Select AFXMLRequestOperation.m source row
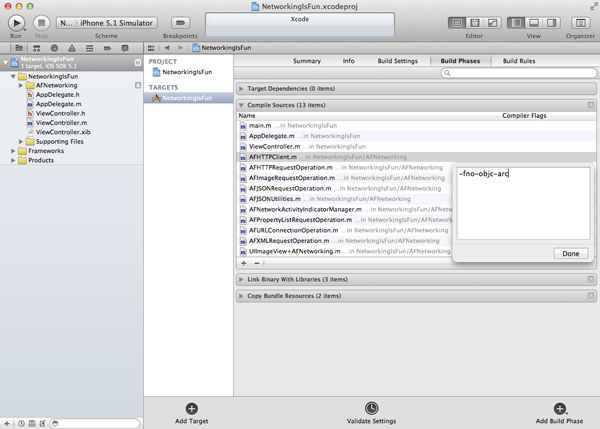The image size is (600, 429). coord(344,241)
